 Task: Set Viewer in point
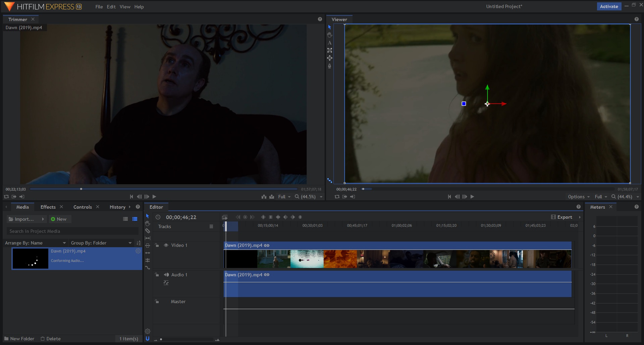(x=345, y=197)
